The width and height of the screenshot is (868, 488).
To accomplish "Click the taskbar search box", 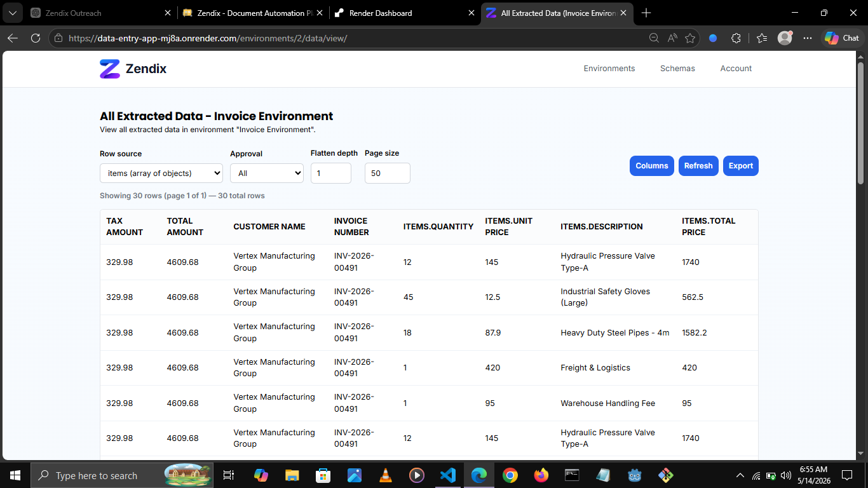I will coord(121,475).
